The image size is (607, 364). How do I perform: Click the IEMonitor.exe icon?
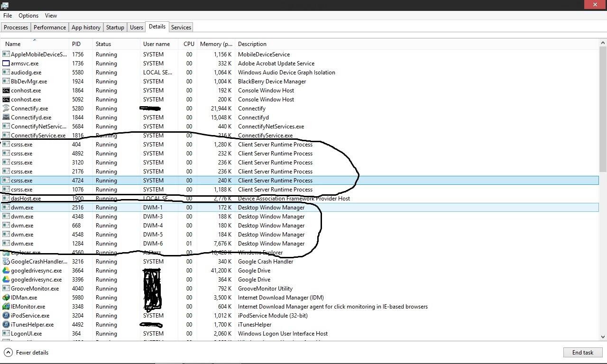coord(6,307)
